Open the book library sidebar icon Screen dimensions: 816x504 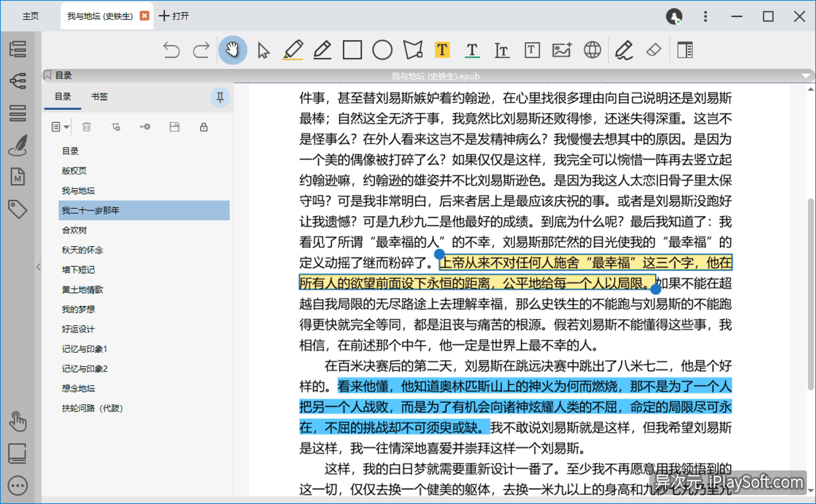18,454
